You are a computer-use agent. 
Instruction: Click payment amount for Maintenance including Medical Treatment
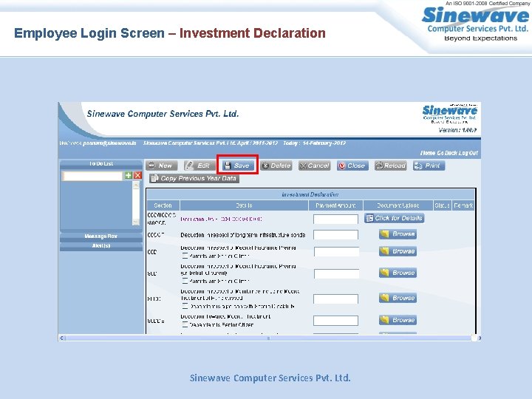(335, 299)
